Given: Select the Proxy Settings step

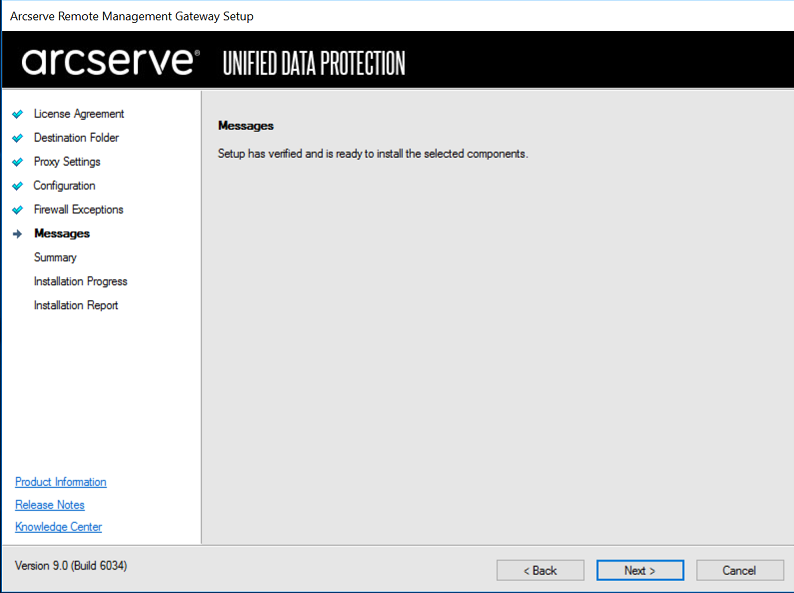Looking at the screenshot, I should [x=67, y=162].
